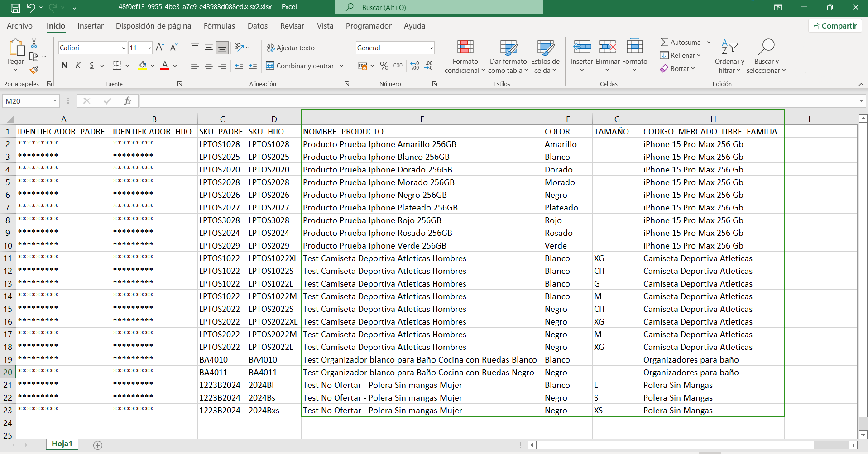Click the thousands separator 000 icon
Viewport: 868px width, 454px height.
tap(398, 66)
